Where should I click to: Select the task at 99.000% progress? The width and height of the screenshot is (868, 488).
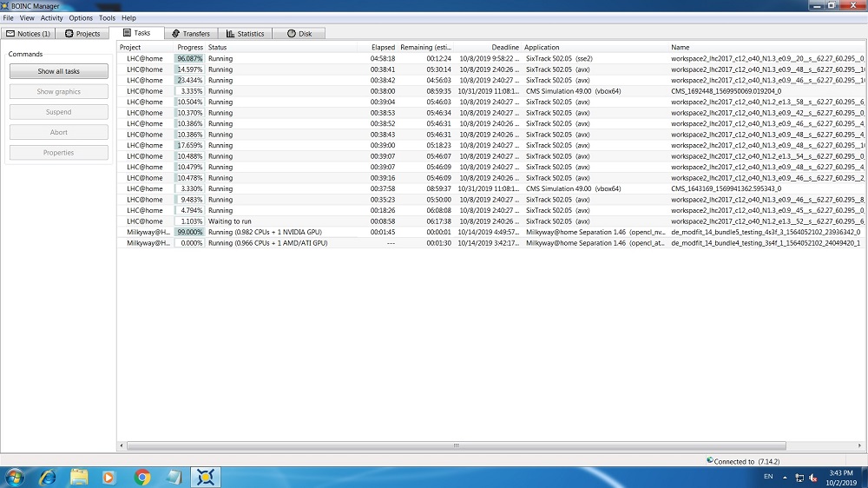(x=492, y=233)
